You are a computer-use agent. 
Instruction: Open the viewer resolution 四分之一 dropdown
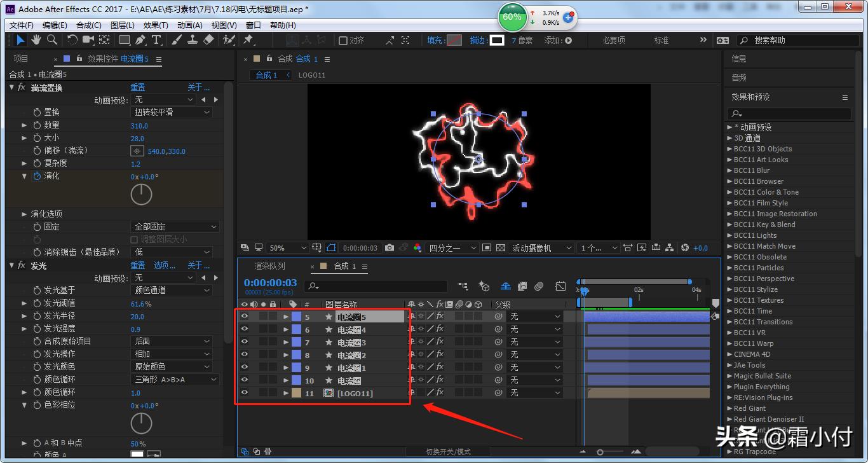coord(452,248)
